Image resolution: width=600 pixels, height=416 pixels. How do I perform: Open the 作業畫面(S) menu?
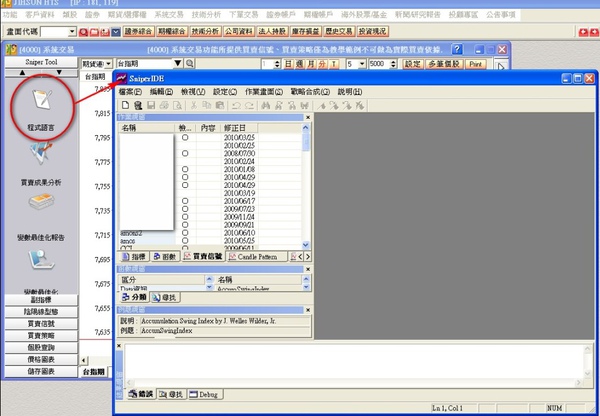point(264,92)
